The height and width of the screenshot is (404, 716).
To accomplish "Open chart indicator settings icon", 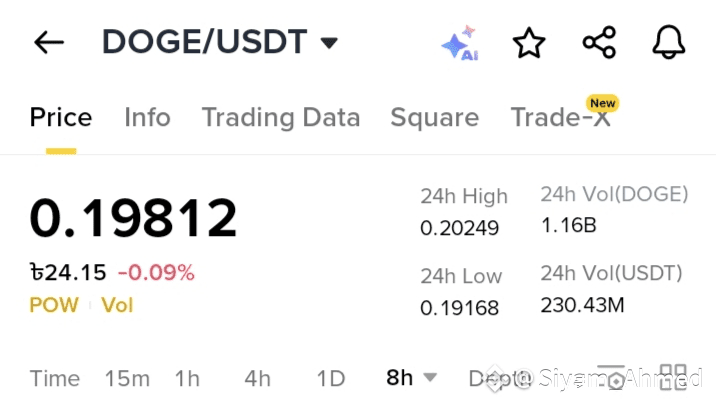I will pos(611,377).
